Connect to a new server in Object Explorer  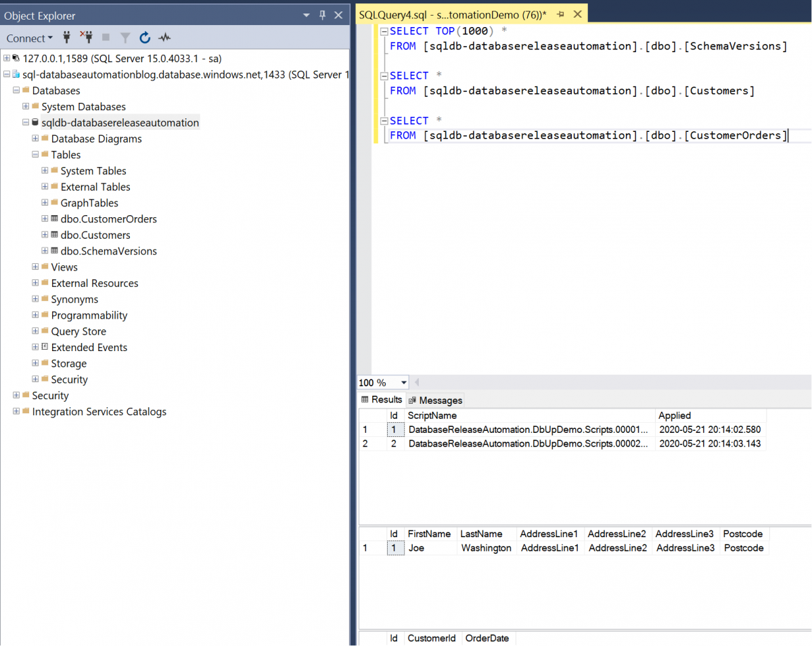(66, 38)
